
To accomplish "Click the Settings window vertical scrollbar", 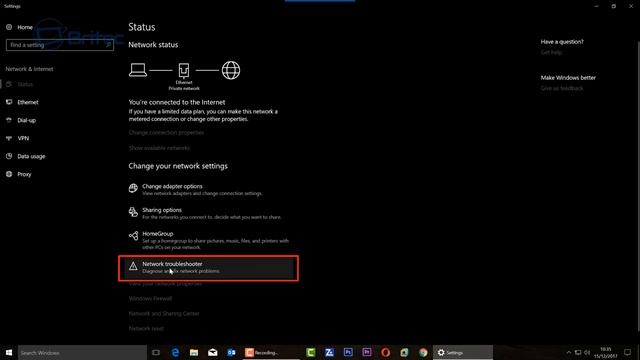I will pyautogui.click(x=638, y=186).
